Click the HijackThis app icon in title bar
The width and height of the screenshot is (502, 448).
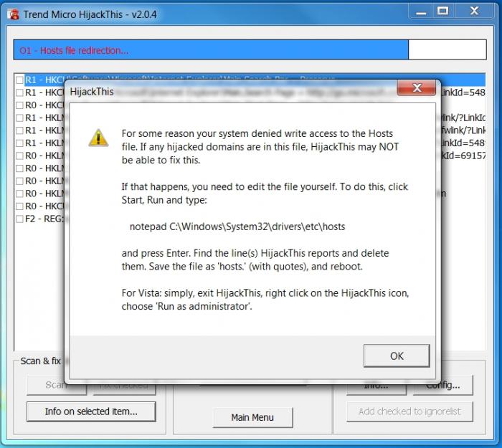(x=14, y=14)
